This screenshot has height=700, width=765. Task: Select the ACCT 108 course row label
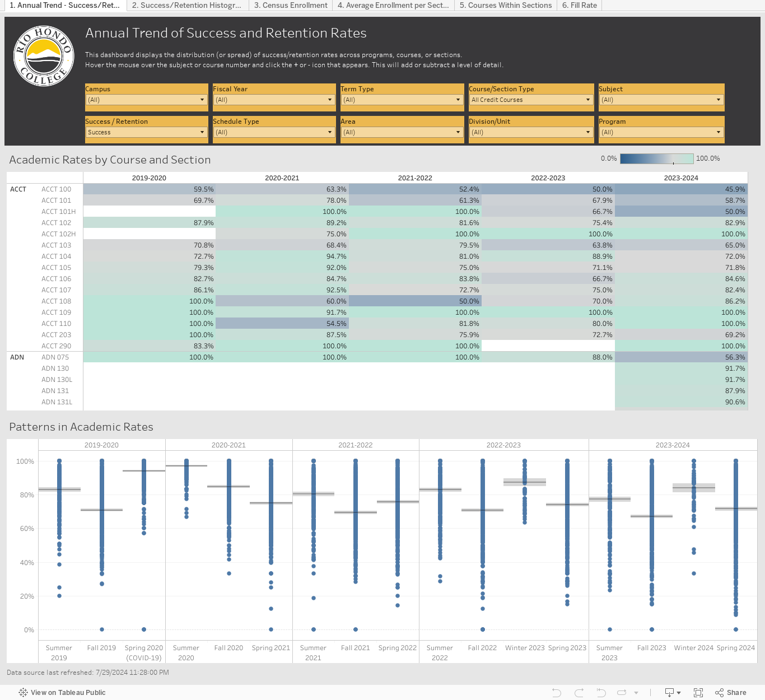[x=57, y=301]
